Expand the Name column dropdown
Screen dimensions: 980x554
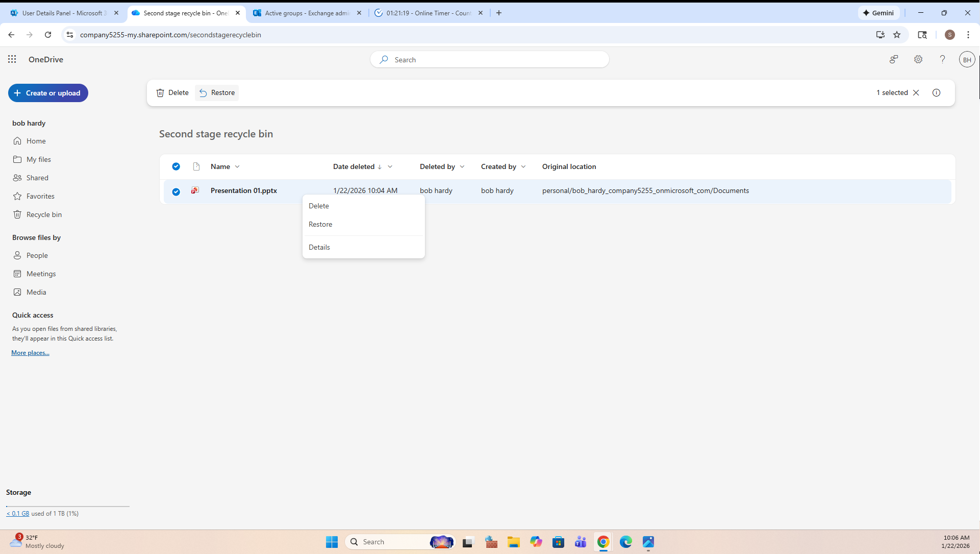click(x=237, y=166)
